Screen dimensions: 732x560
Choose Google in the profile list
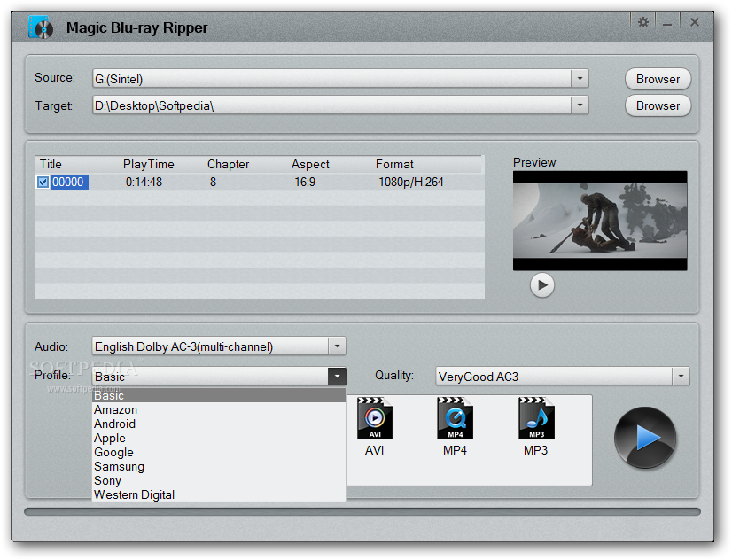(219, 452)
